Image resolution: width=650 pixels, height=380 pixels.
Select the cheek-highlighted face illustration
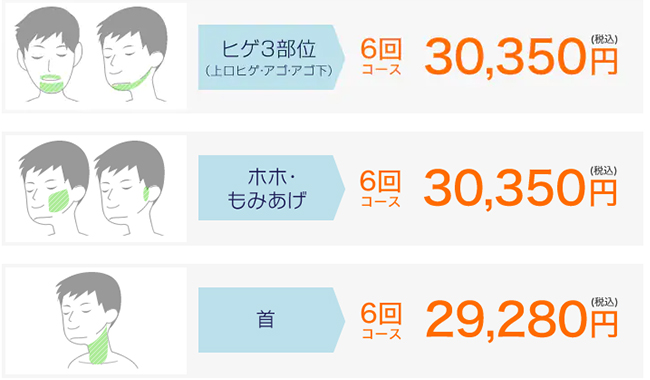click(54, 188)
